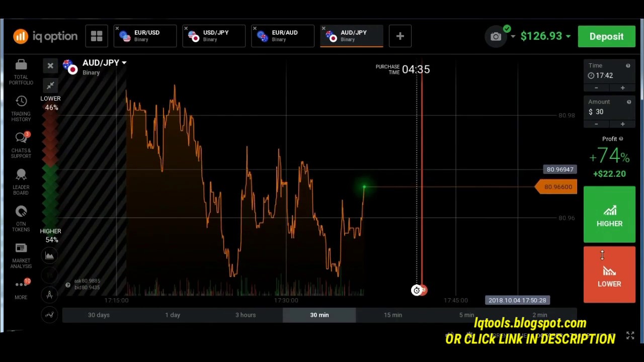Select the 5 min timeframe
The height and width of the screenshot is (362, 644).
point(466,315)
